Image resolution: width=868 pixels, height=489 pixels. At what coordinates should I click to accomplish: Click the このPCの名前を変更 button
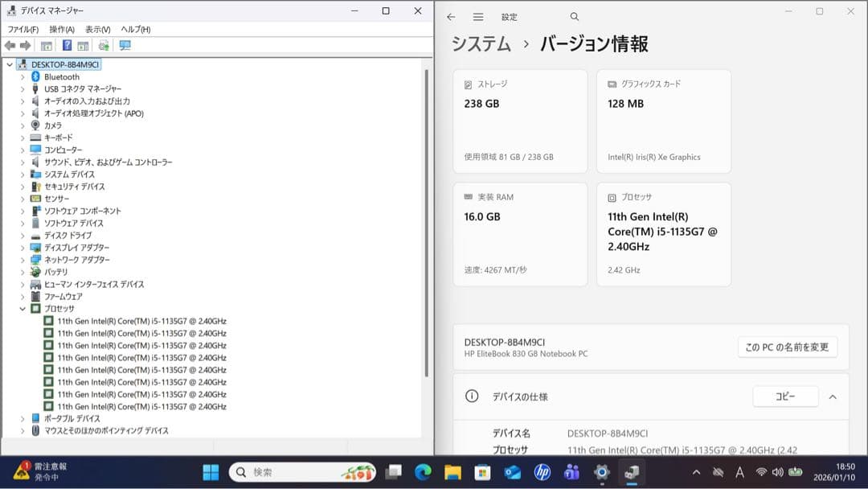(788, 347)
